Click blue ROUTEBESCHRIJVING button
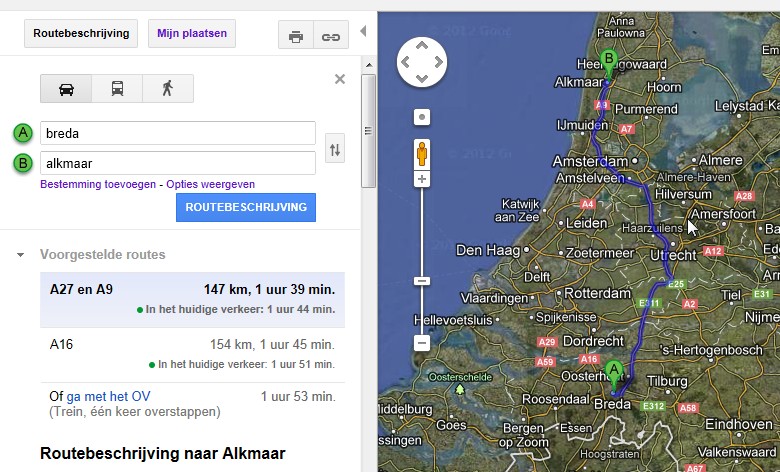780x472 pixels. coord(246,207)
